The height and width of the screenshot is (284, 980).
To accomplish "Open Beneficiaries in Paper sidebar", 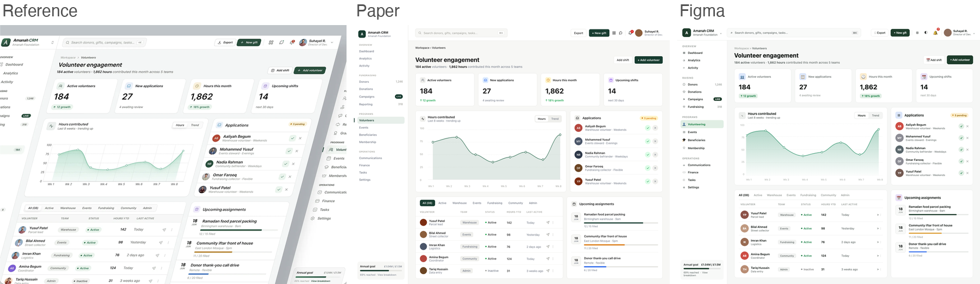I will click(368, 135).
